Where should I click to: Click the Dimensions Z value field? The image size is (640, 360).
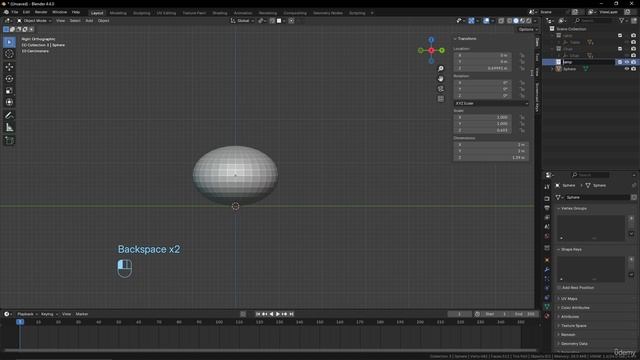tap(491, 158)
